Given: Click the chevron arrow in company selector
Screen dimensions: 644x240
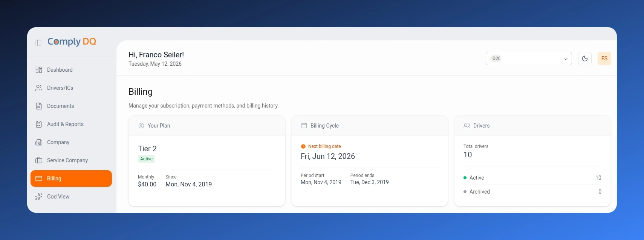Looking at the screenshot, I should pos(566,59).
